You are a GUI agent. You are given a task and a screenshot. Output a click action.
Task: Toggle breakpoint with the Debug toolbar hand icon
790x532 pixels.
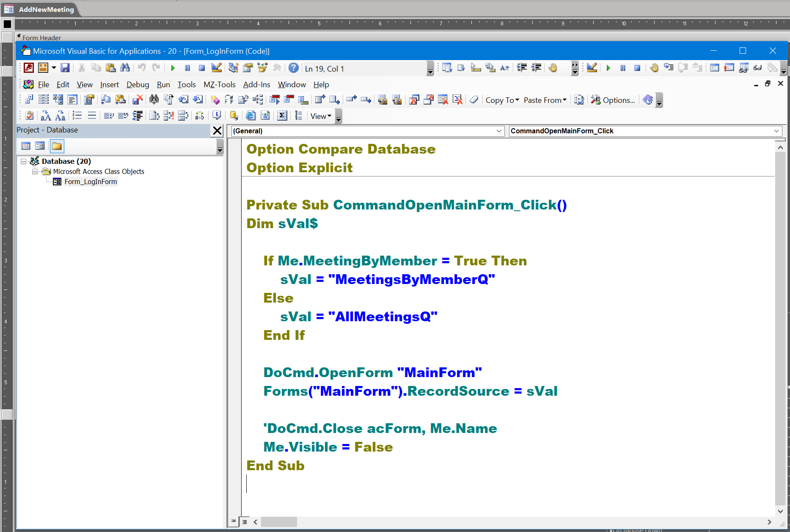click(x=654, y=68)
